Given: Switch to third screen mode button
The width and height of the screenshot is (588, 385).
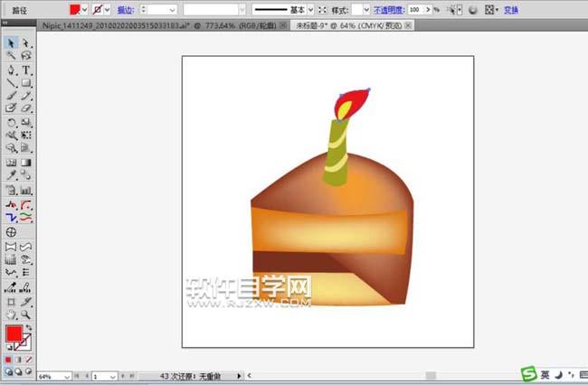Looking at the screenshot, I should coord(29,371).
